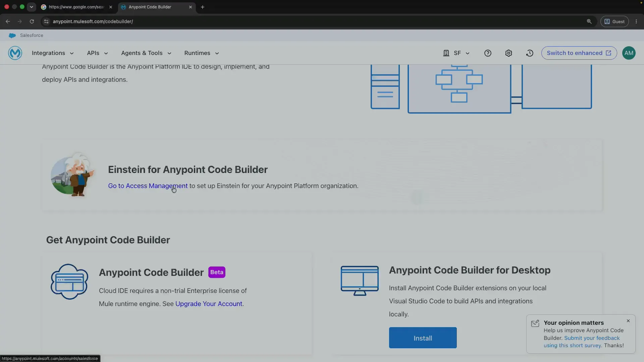Open a new browser tab with plus icon
Screen dimensions: 644x362
tap(203, 7)
